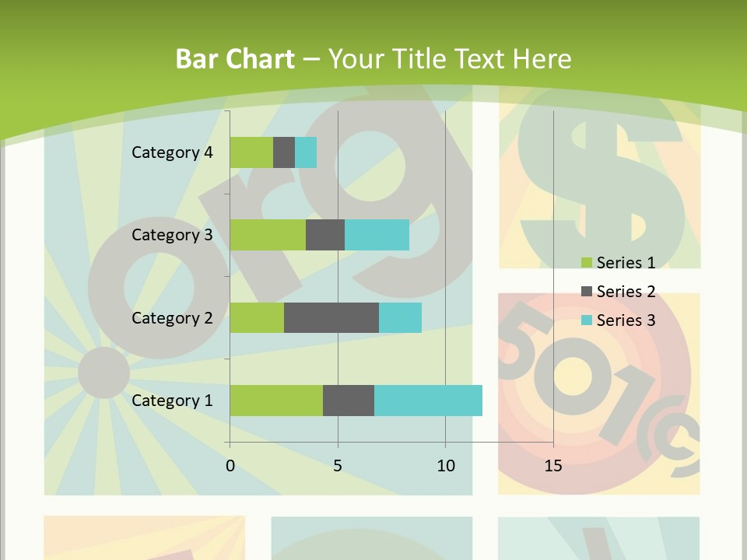The width and height of the screenshot is (747, 560).
Task: Click the teal segment of Category 1 bar
Action: point(428,400)
